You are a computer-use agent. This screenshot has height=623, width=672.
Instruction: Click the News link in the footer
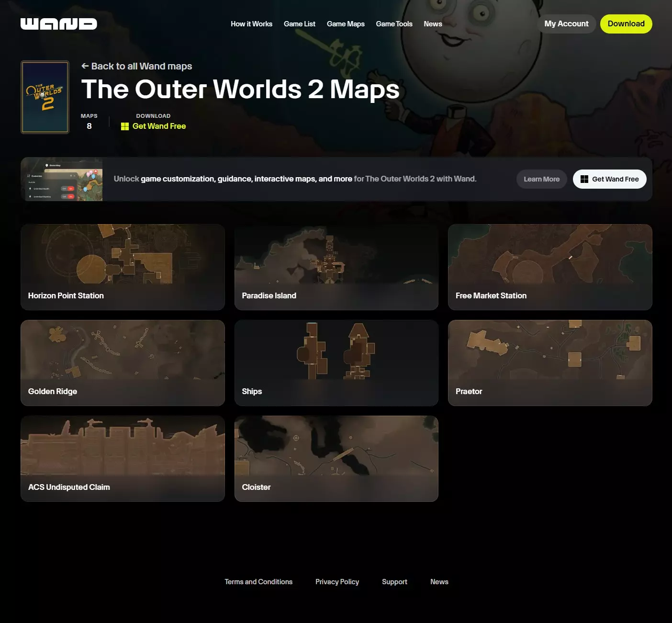[x=439, y=582]
